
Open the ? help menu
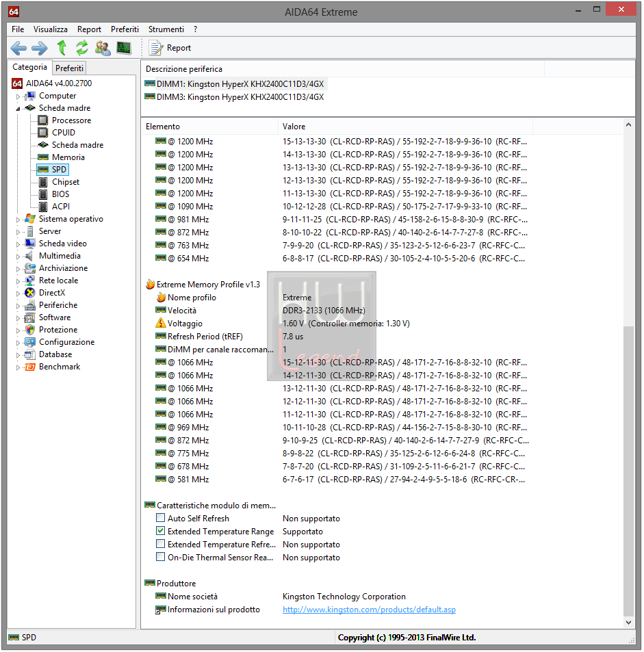click(196, 29)
